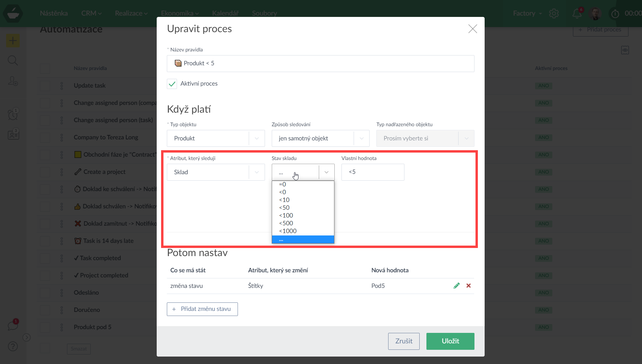Delete the Pod5 row using the red X icon

(468, 286)
